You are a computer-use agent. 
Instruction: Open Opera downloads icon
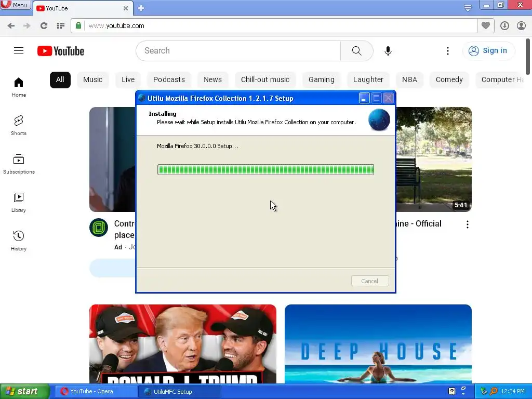click(504, 26)
